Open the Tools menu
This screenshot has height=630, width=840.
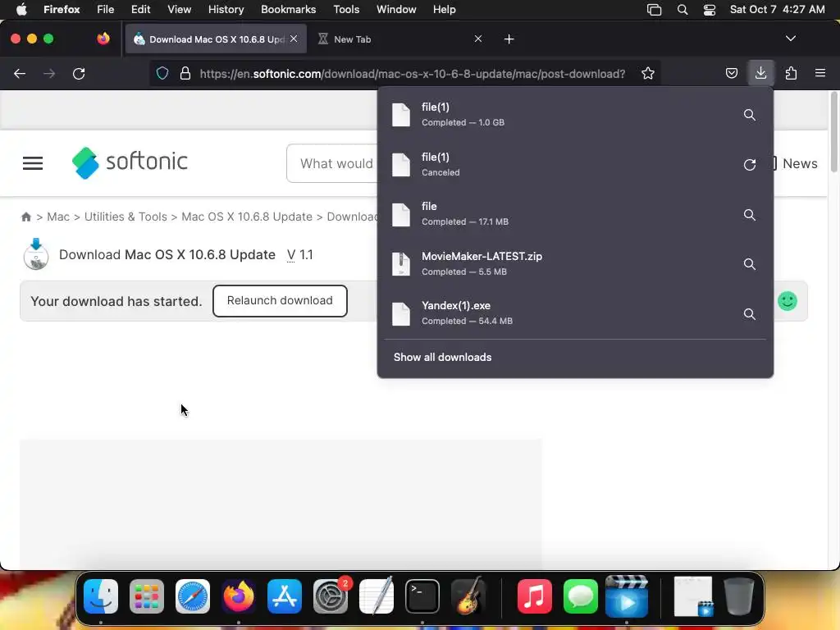(x=346, y=9)
